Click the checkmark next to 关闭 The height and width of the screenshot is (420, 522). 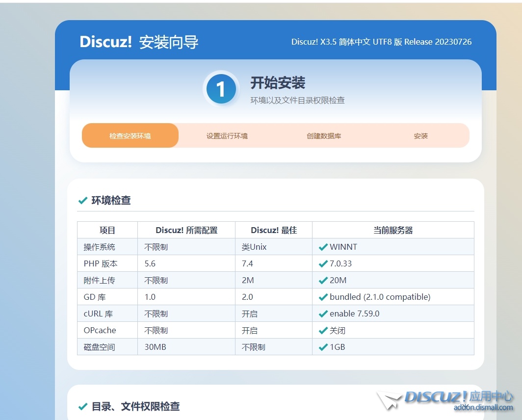point(323,330)
